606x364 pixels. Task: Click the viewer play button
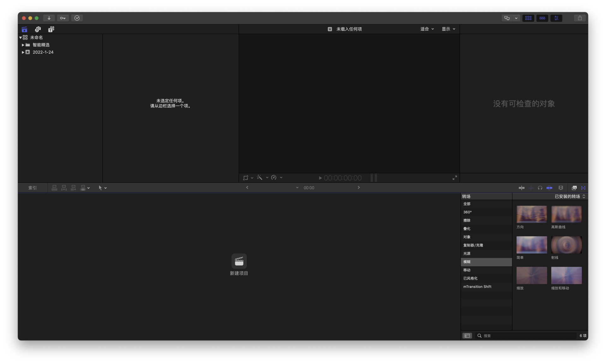click(320, 178)
